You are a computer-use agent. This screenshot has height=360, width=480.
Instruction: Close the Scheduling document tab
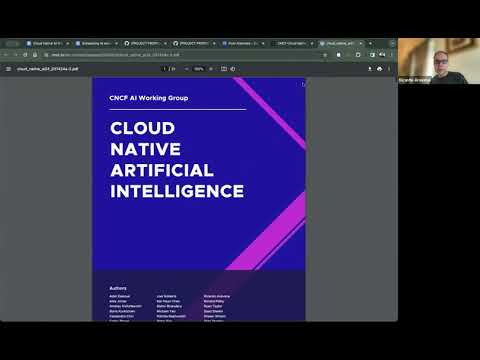[116, 43]
